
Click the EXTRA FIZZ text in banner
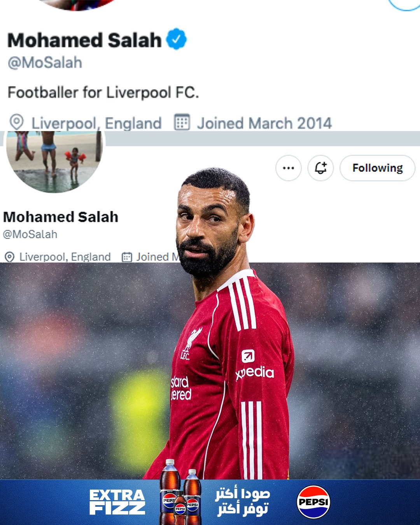coord(117,502)
